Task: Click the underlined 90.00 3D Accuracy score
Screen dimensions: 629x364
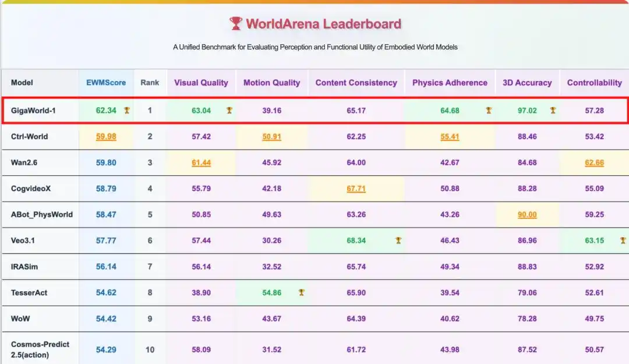Action: pyautogui.click(x=527, y=215)
